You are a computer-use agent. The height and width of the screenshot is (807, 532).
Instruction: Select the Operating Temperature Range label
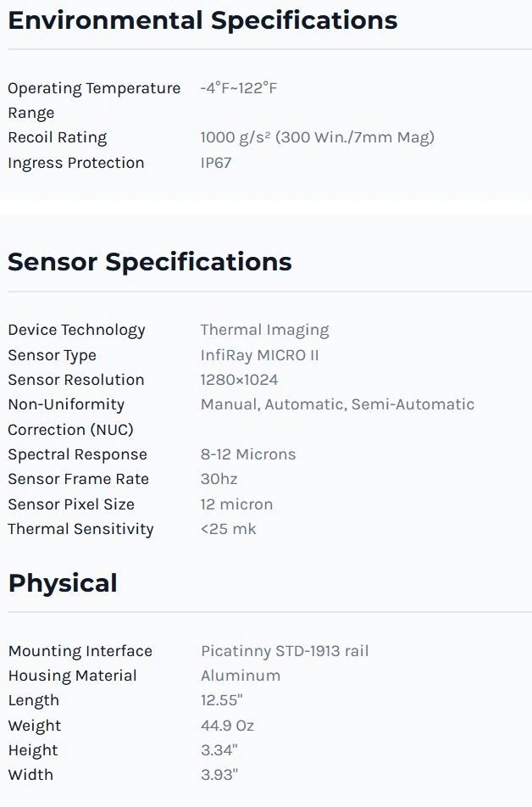pyautogui.click(x=94, y=100)
